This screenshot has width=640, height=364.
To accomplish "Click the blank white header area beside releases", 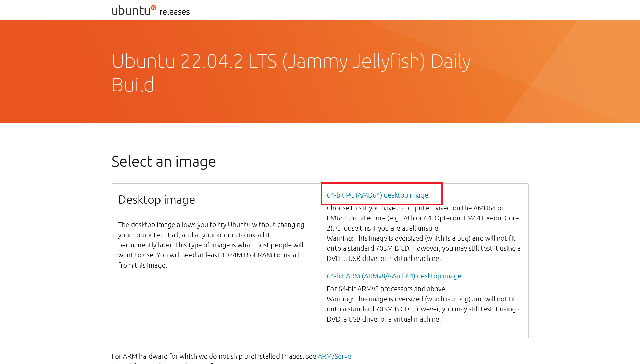I will (x=405, y=10).
